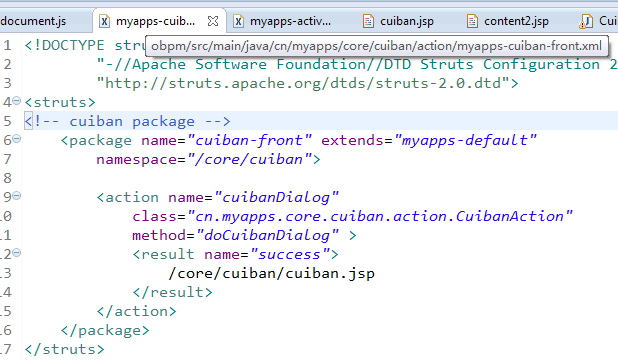Image resolution: width=618 pixels, height=360 pixels.
Task: Click the closing </result> tag
Action: click(x=173, y=292)
